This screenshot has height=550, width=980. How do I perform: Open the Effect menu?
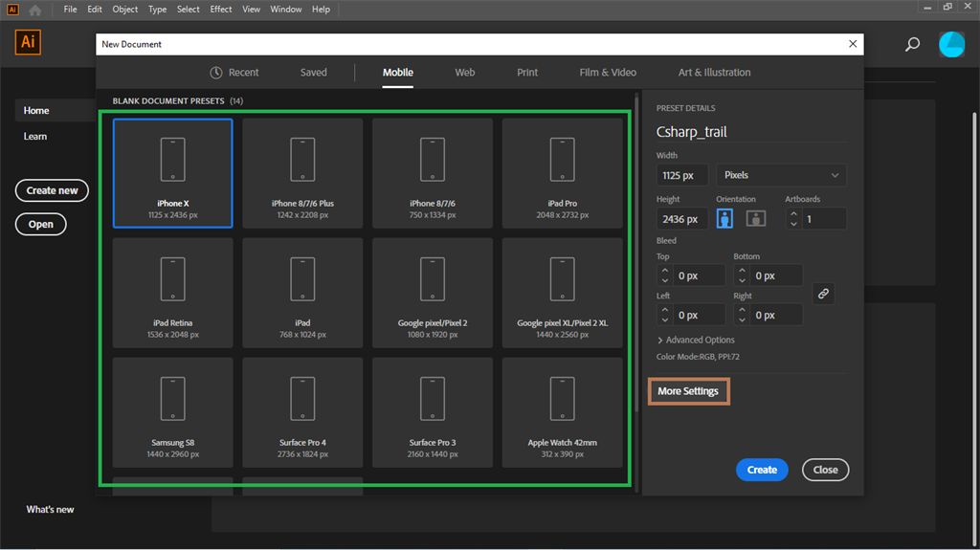point(221,10)
